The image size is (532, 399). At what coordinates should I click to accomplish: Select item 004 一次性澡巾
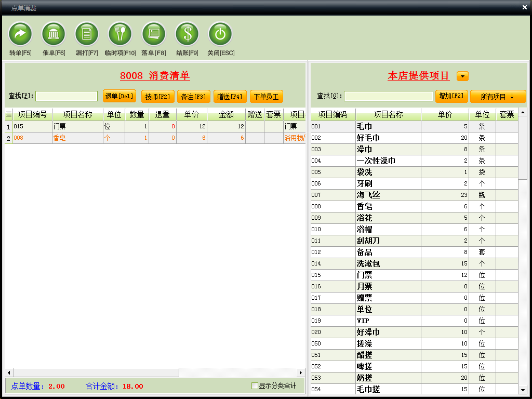pyautogui.click(x=414, y=161)
